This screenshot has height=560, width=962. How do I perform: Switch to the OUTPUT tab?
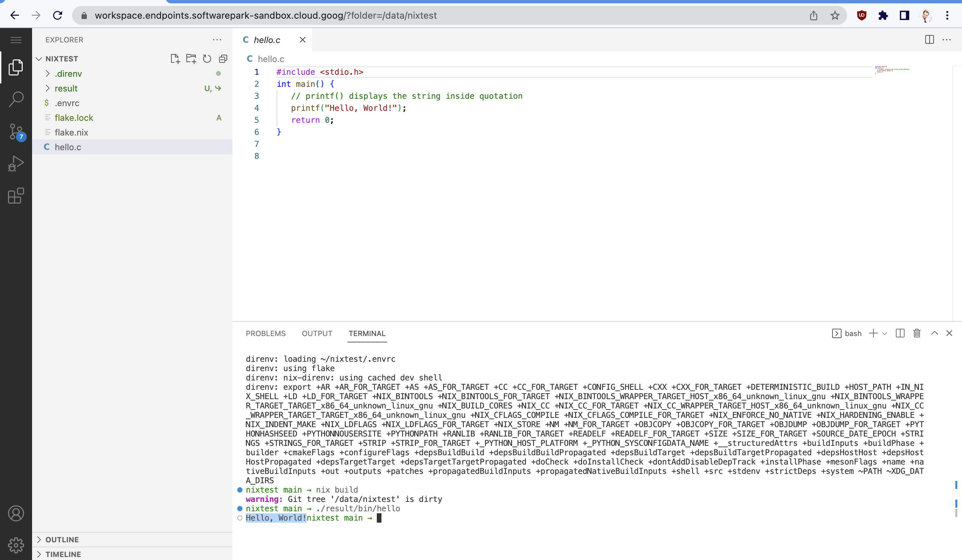point(317,333)
